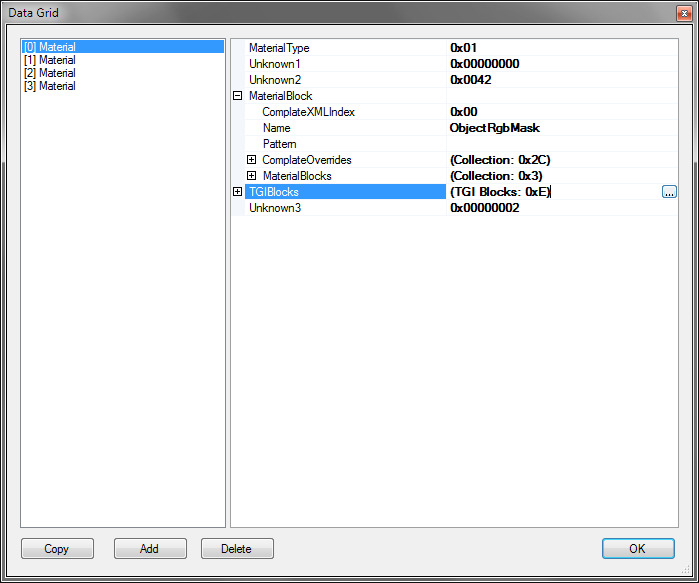Image resolution: width=699 pixels, height=583 pixels.
Task: Select the [1] Material list item
Action: 49,60
